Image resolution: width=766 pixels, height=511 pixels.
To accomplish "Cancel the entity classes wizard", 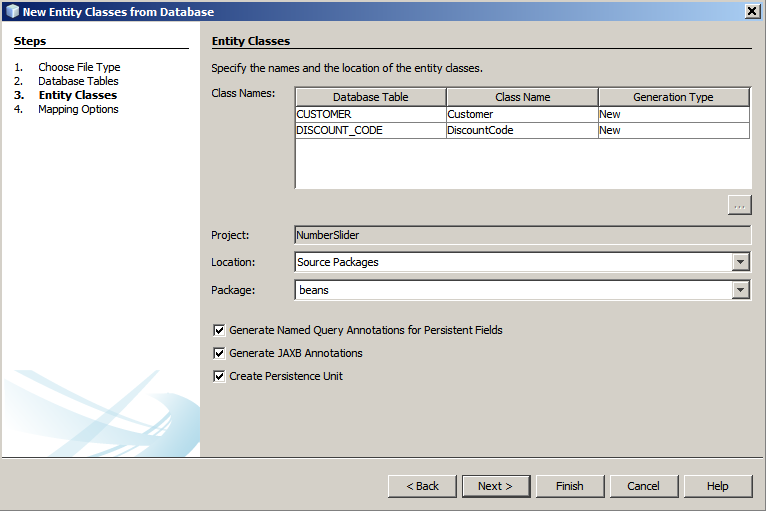I will (643, 486).
